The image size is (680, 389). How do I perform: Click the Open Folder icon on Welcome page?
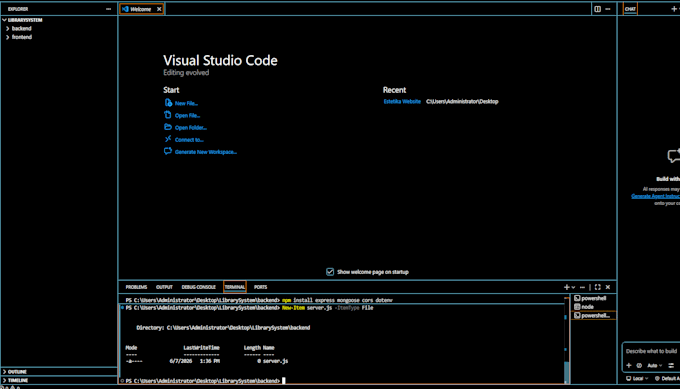point(168,127)
